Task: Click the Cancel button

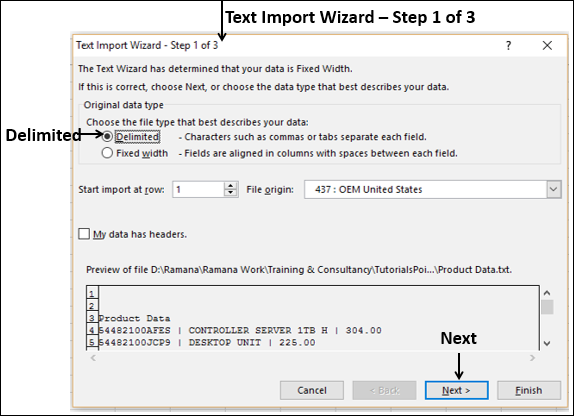Action: pyautogui.click(x=312, y=390)
